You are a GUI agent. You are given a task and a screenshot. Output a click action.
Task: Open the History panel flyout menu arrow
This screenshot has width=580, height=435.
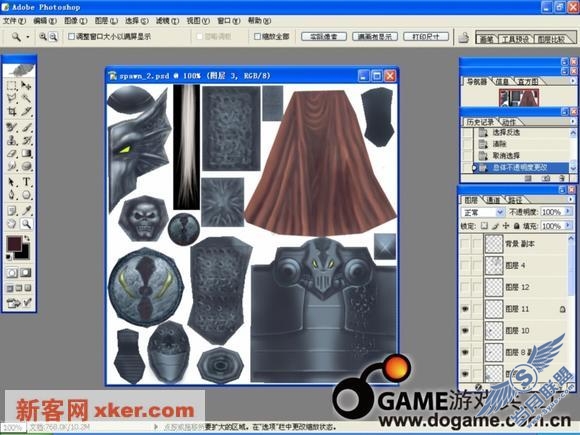[x=573, y=121]
